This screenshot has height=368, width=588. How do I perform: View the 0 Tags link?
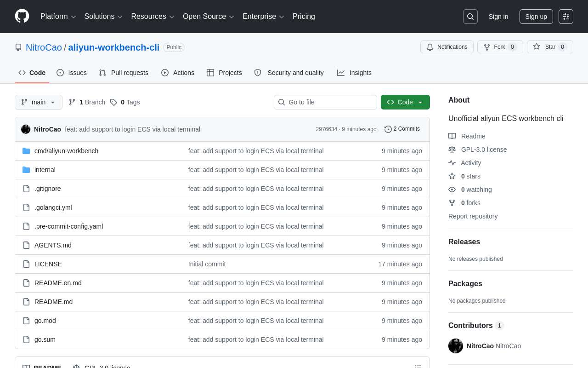125,102
